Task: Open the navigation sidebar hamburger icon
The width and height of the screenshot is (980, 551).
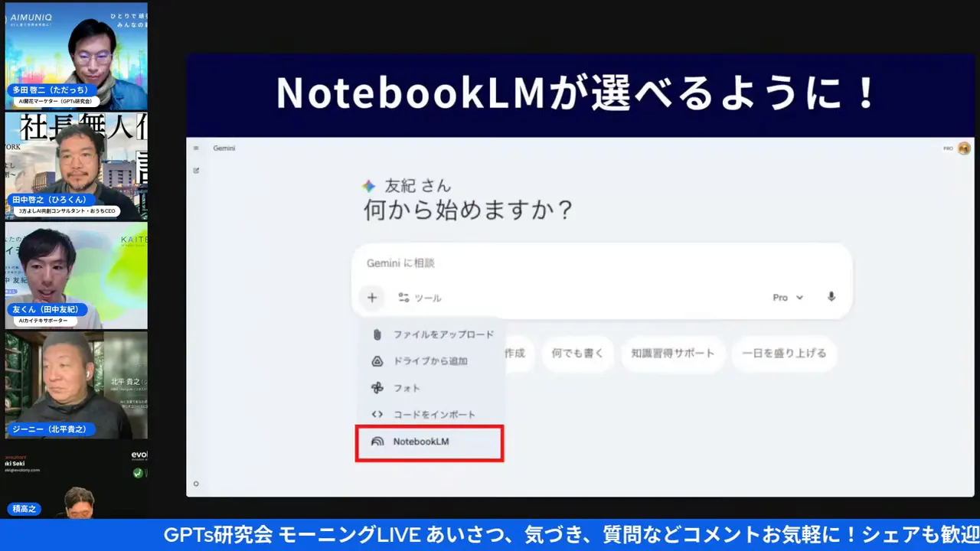Action: pos(197,148)
